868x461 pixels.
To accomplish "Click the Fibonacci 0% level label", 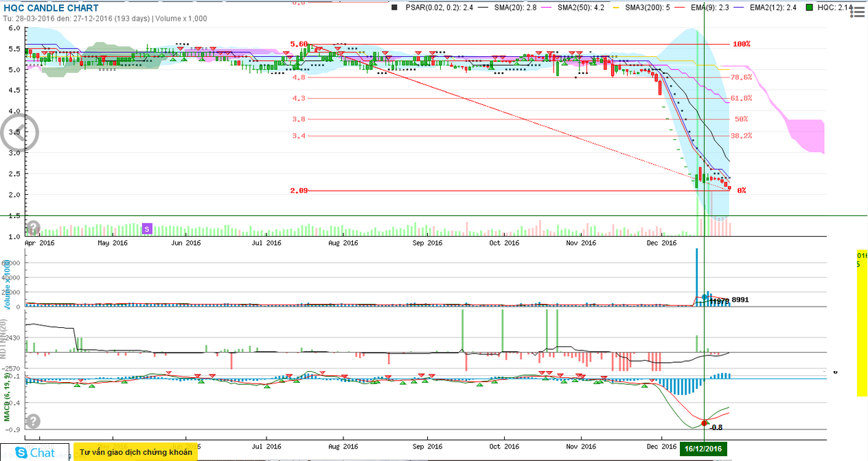I will pyautogui.click(x=741, y=191).
